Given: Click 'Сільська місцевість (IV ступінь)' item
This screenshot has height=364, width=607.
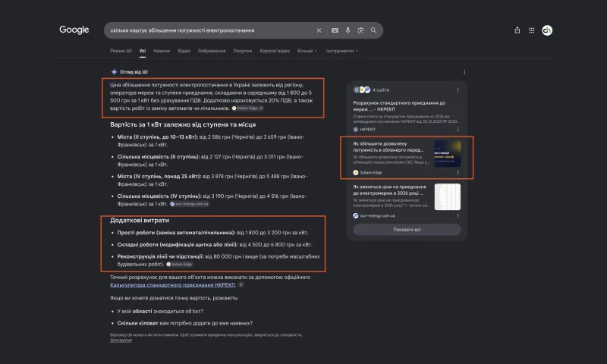Looking at the screenshot, I should tap(212, 200).
